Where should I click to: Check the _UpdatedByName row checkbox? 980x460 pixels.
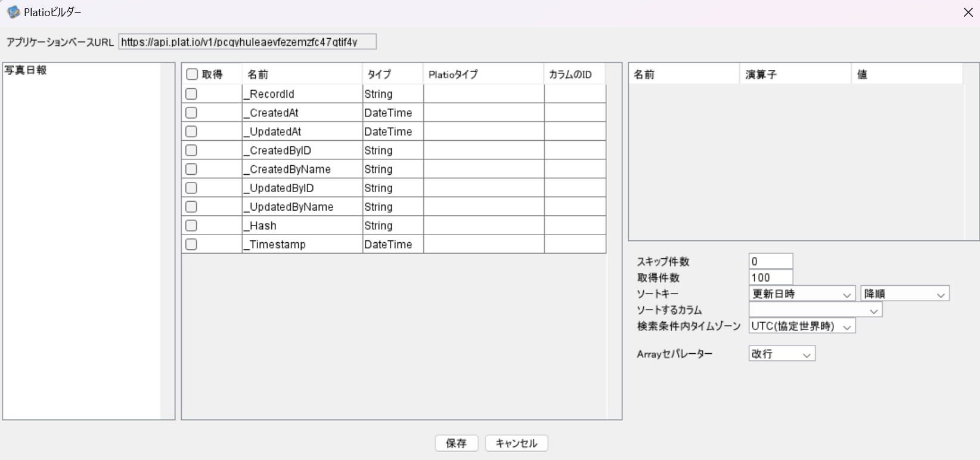pyautogui.click(x=191, y=206)
